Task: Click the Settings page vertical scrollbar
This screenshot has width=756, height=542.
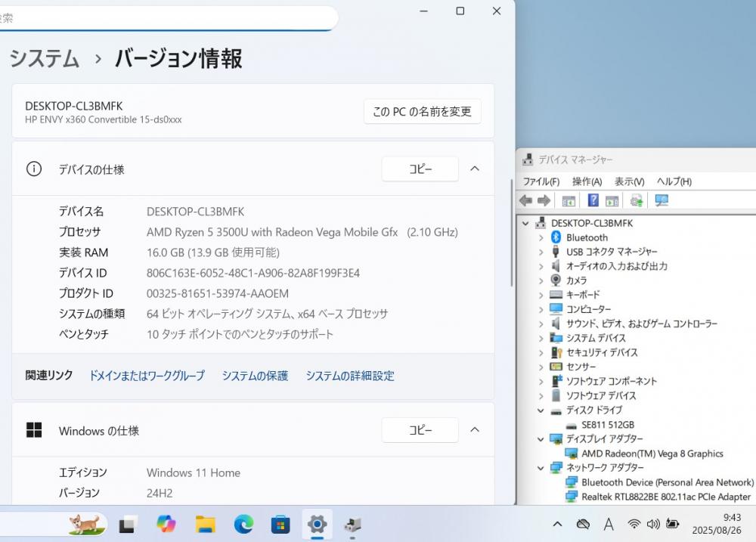Action: point(511,232)
